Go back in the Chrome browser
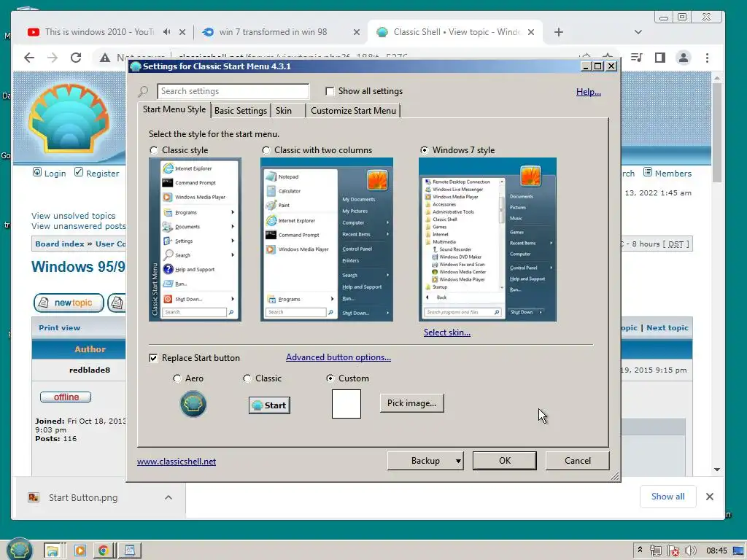Screen dimensions: 747x560 [x=29, y=58]
